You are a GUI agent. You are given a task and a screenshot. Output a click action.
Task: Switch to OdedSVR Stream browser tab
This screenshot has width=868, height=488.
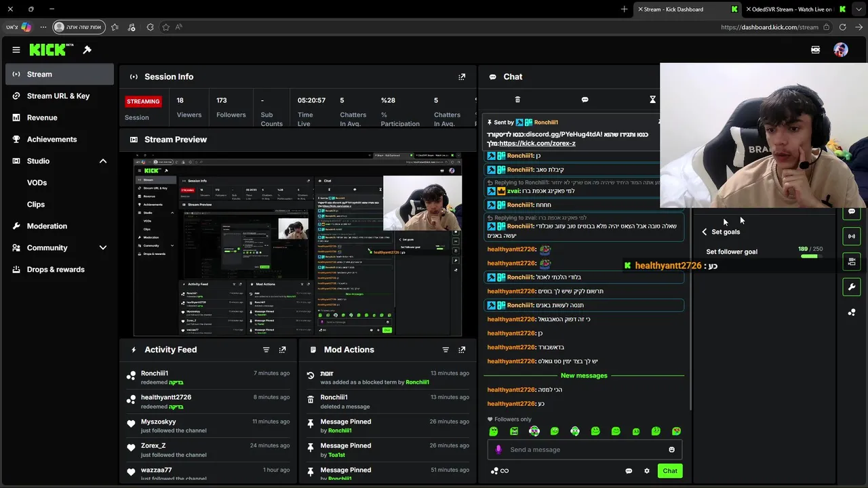pos(797,9)
